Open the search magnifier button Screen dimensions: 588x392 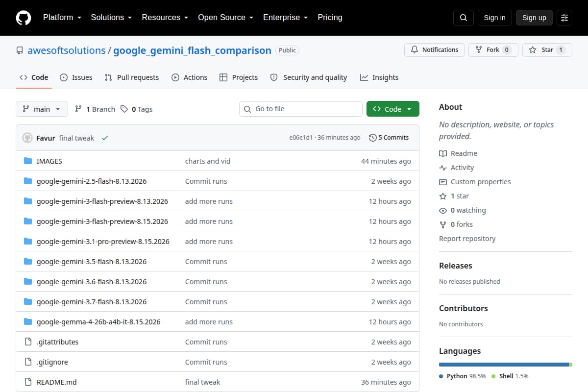464,18
